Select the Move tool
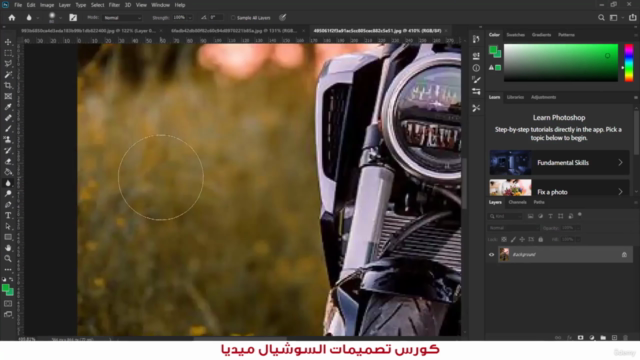 tap(8, 42)
